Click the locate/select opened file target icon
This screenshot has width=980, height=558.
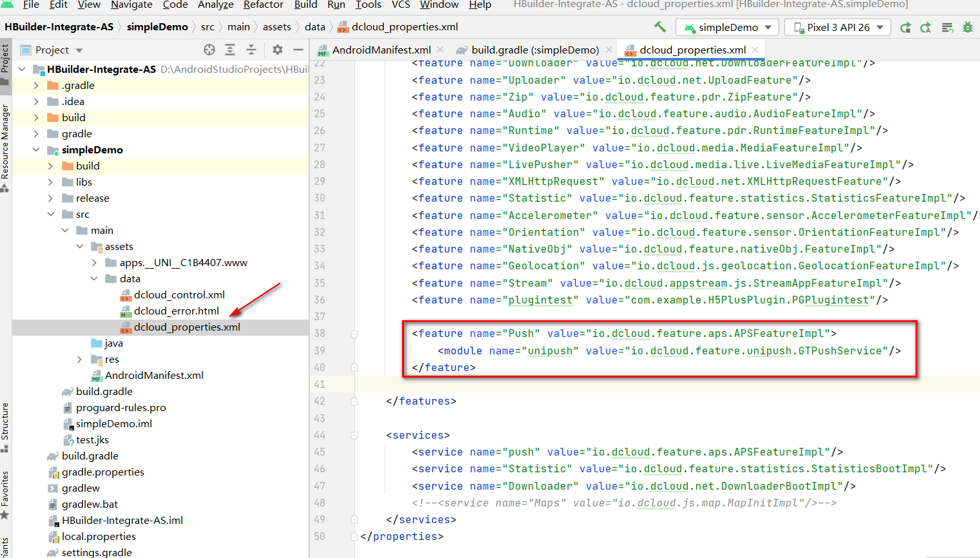pyautogui.click(x=209, y=50)
